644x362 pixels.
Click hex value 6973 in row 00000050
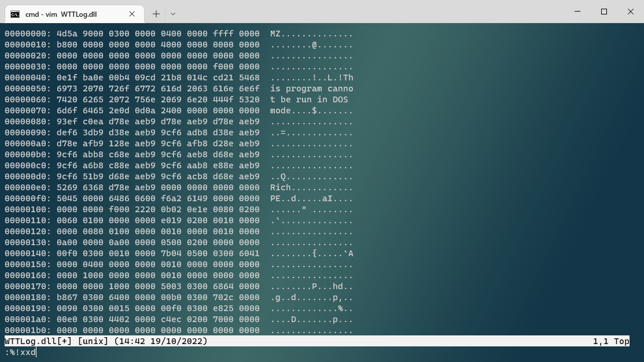tap(67, 88)
